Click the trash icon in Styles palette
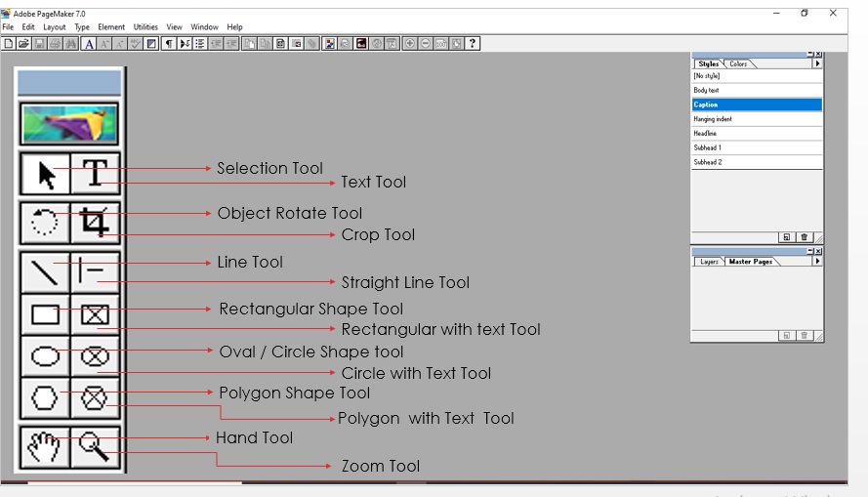This screenshot has width=868, height=497. (x=805, y=237)
